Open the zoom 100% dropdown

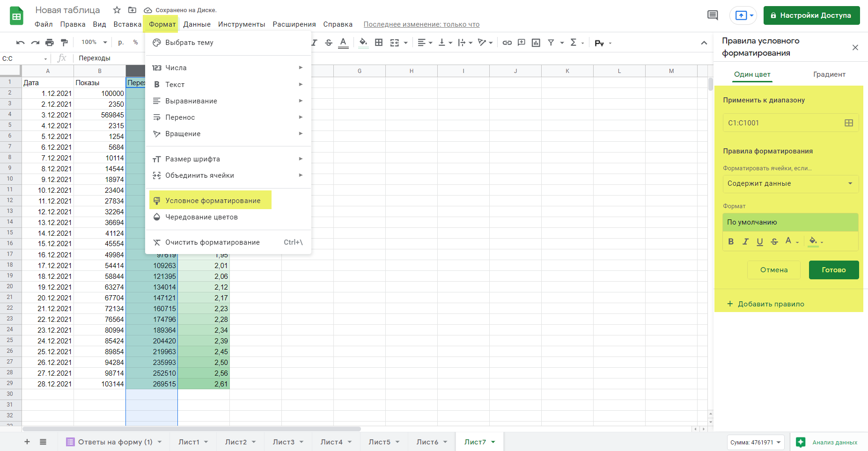click(94, 43)
